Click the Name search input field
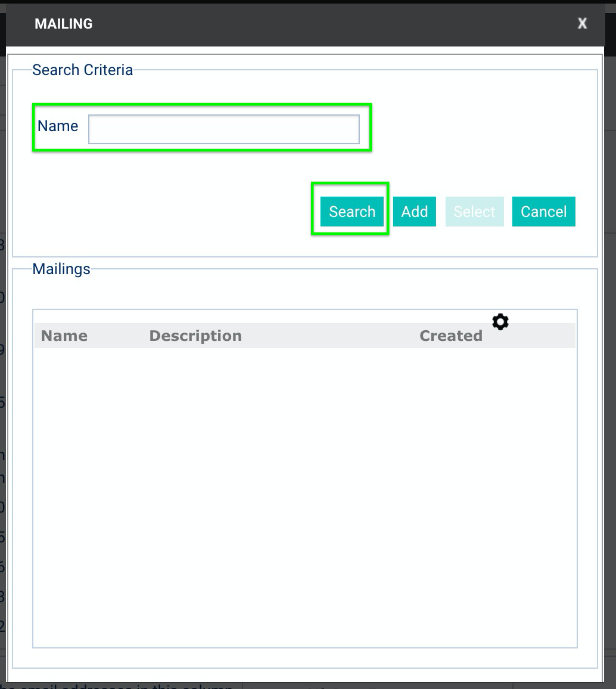 pos(224,129)
